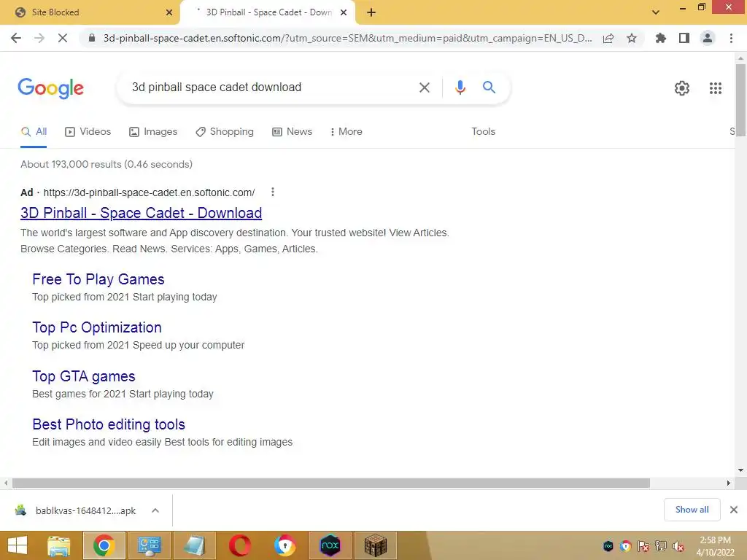Open the Chrome profile avatar
This screenshot has height=560, width=747.
[708, 38]
